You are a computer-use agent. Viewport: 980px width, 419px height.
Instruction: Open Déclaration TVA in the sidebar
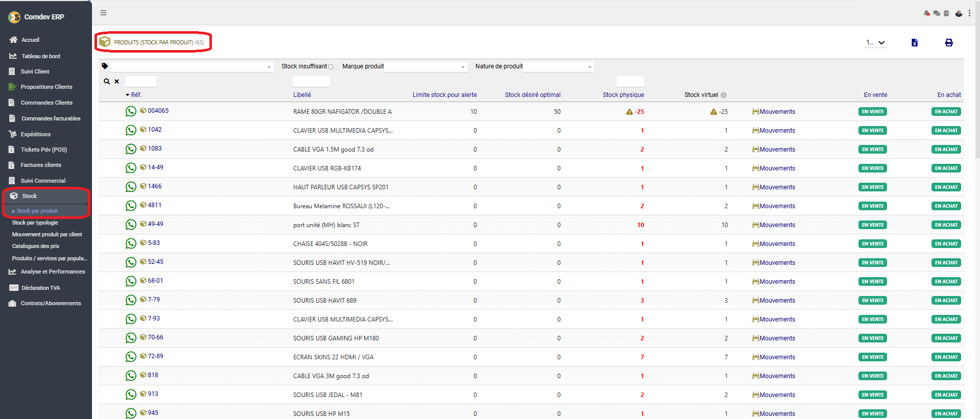tap(40, 288)
